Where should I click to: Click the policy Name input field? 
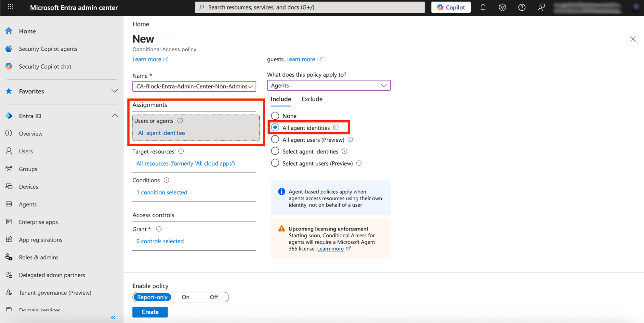click(194, 86)
